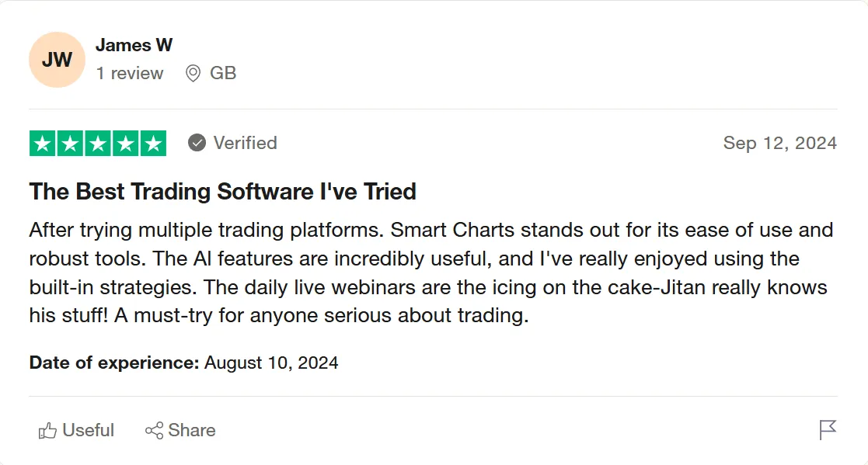Viewport: 868px width, 465px height.
Task: Open the Share options
Action: (x=180, y=430)
